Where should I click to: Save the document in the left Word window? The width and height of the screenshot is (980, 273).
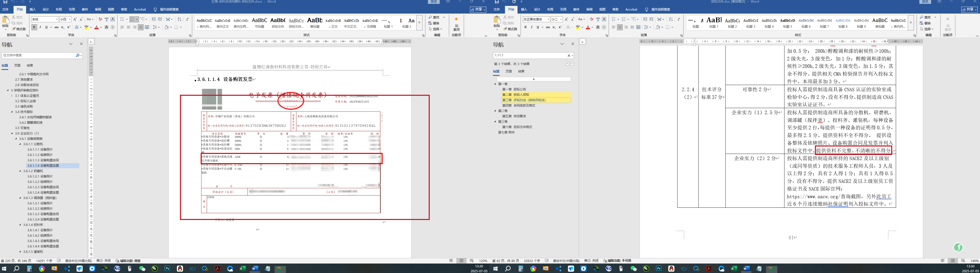[5, 2]
